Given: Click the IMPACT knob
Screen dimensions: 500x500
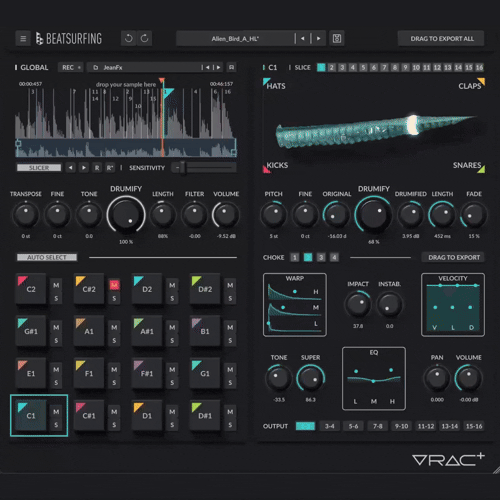Looking at the screenshot, I should [x=358, y=304].
